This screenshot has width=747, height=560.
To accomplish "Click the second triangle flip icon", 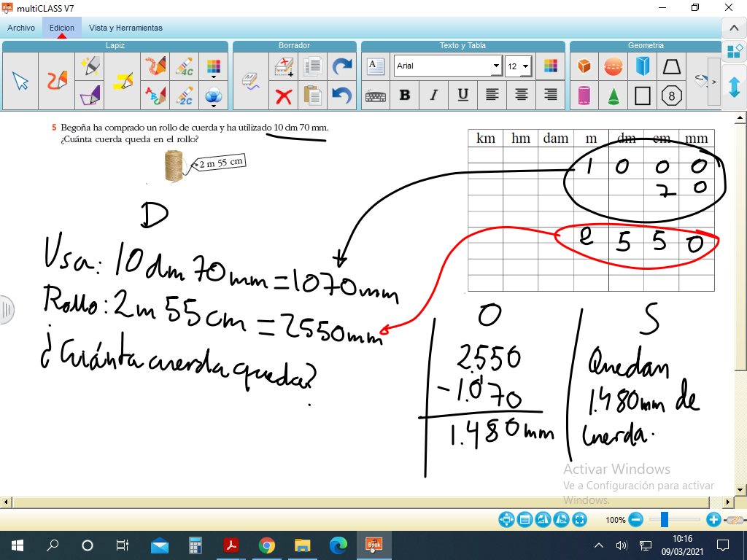I will click(561, 519).
